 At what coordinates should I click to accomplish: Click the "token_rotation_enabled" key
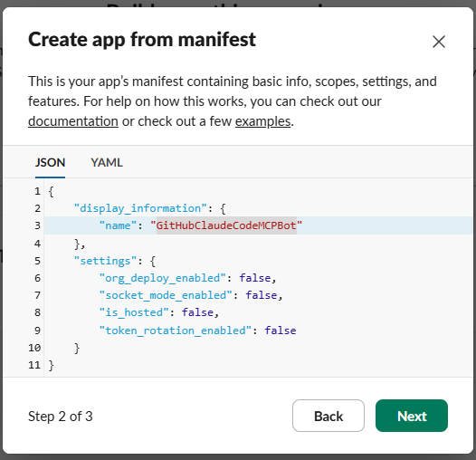(176, 331)
